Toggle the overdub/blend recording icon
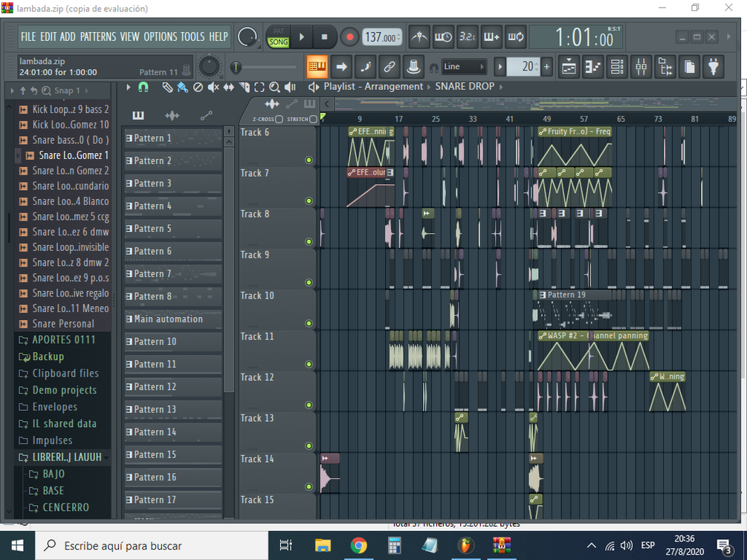The width and height of the screenshot is (747, 560). point(491,37)
